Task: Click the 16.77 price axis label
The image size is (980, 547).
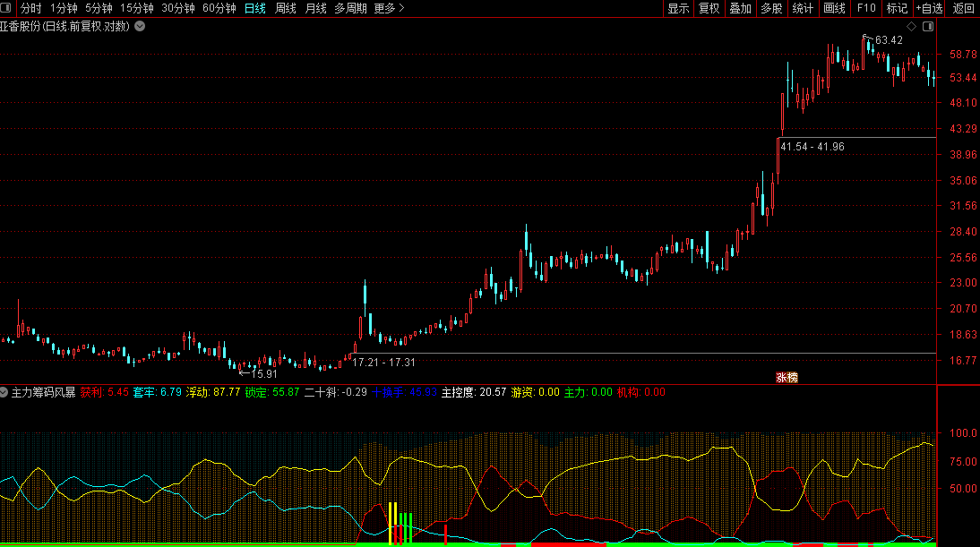Action: 963,360
